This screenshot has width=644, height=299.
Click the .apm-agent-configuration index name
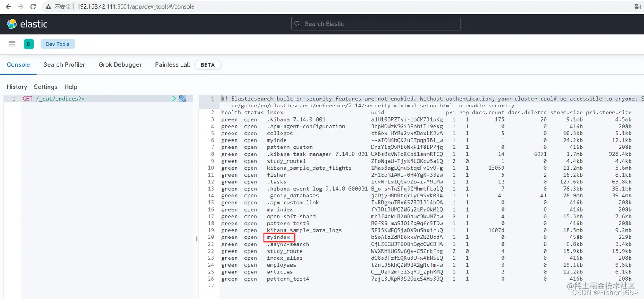tap(306, 126)
